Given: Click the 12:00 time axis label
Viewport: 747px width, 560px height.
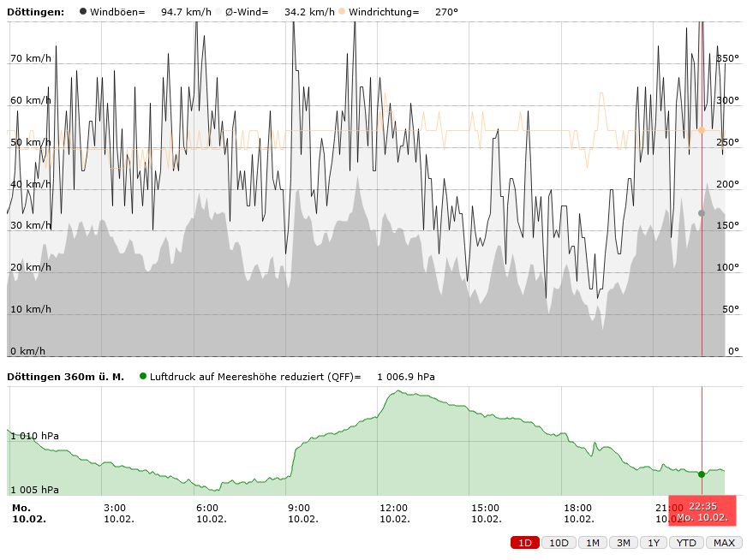Looking at the screenshot, I should tap(394, 513).
